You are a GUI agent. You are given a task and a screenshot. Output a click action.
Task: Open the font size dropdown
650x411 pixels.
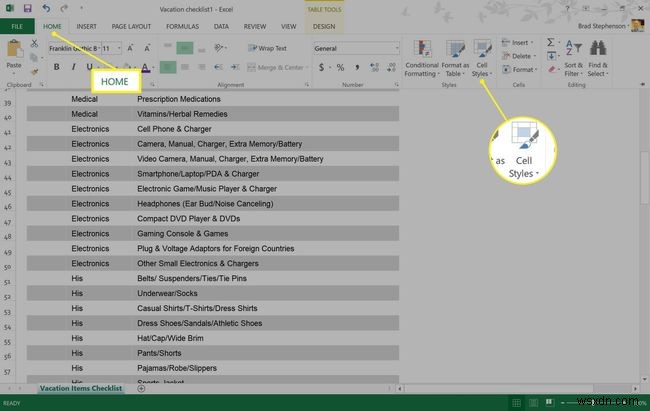(119, 49)
